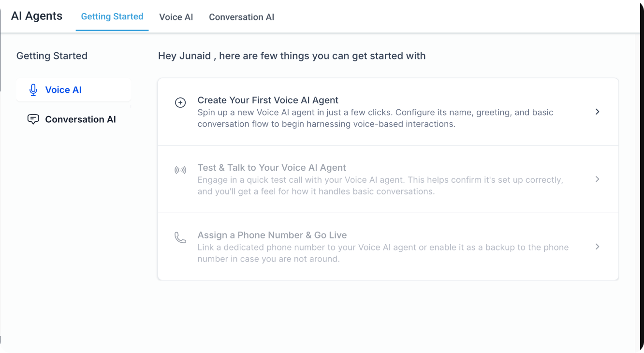Click the plus circle icon for creating agent
Image resolution: width=644 pixels, height=353 pixels.
click(x=180, y=103)
